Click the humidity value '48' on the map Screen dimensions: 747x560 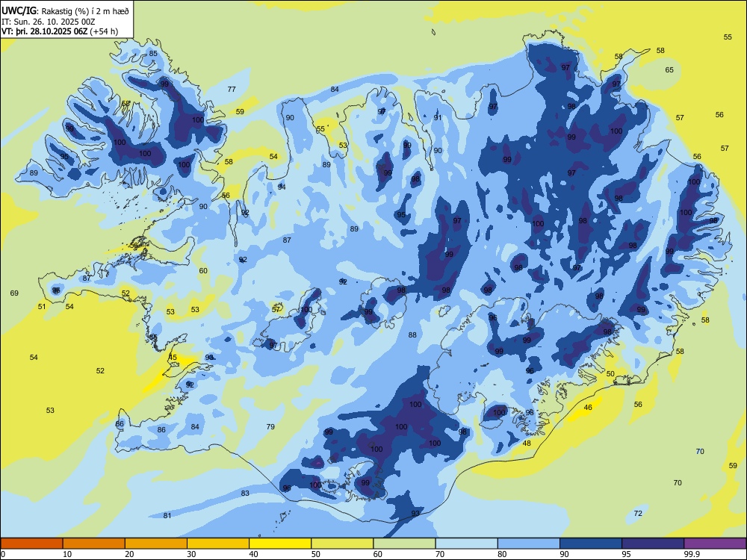(x=527, y=444)
